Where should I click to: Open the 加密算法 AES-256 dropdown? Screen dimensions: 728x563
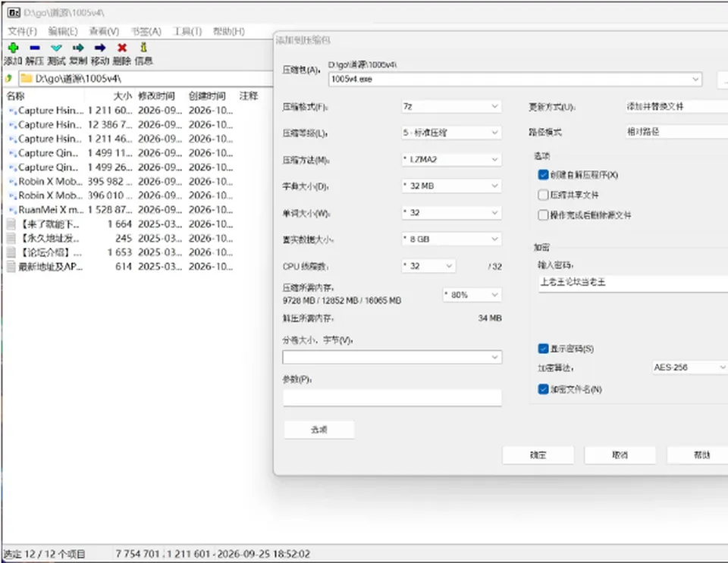[x=689, y=368]
